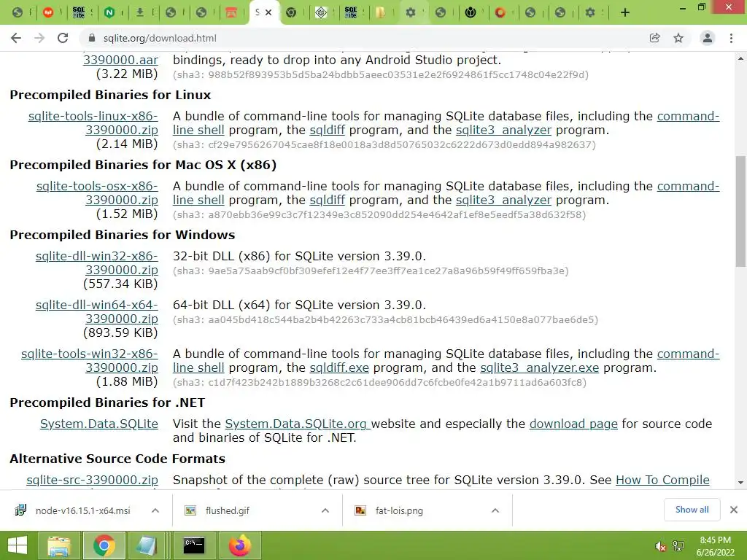Click the scrollbar up arrow
Image resolution: width=747 pixels, height=560 pixels.
click(740, 58)
